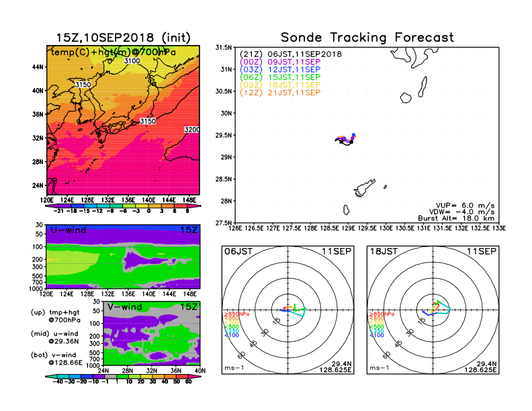
Task: Click the "U-wind" panel label
Action: (x=69, y=230)
